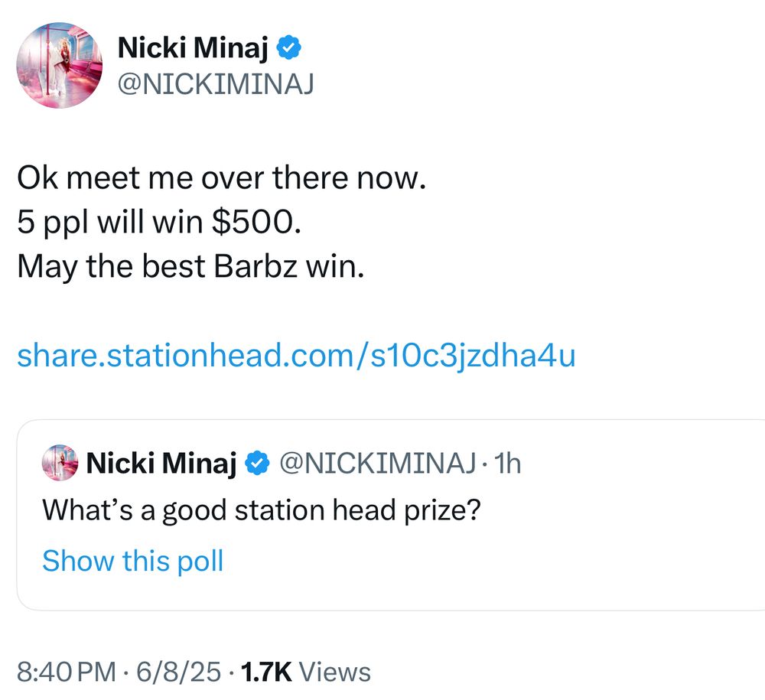This screenshot has height=700, width=765.
Task: Expand the poll via Show this poll
Action: [132, 561]
